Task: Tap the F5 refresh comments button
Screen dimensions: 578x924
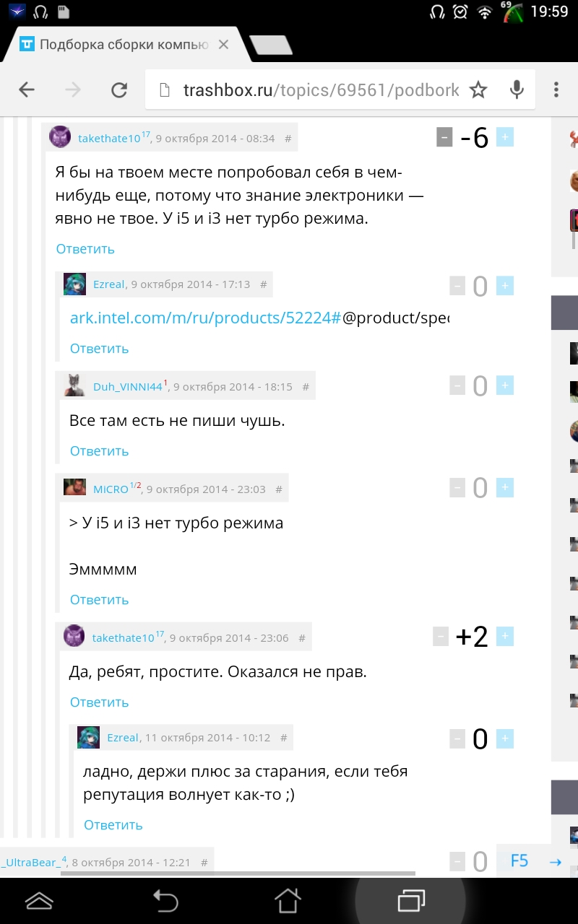Action: coord(519,860)
